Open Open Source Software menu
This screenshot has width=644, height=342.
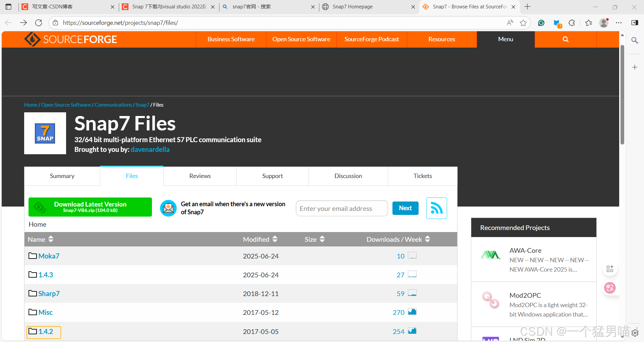301,39
